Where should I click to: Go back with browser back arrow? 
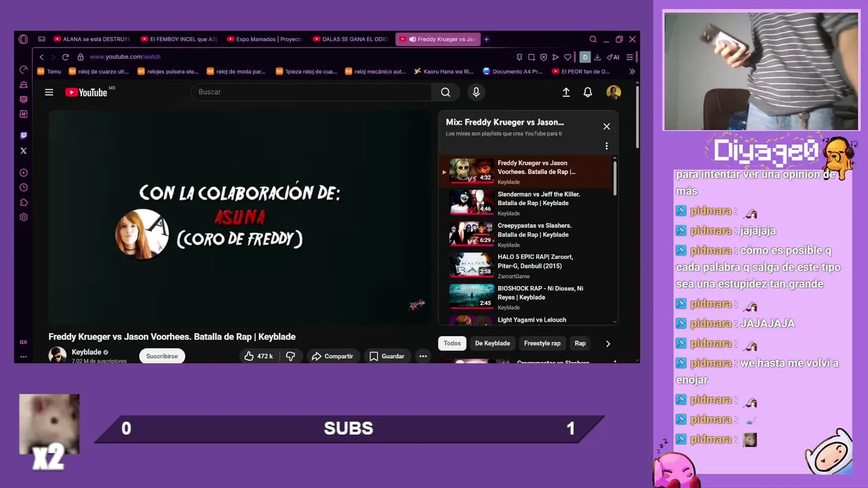coord(41,57)
